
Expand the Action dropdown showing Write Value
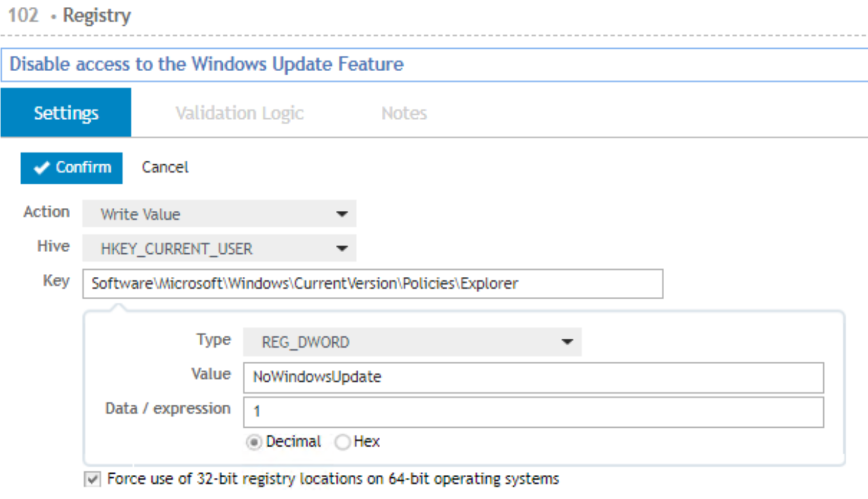pos(219,214)
